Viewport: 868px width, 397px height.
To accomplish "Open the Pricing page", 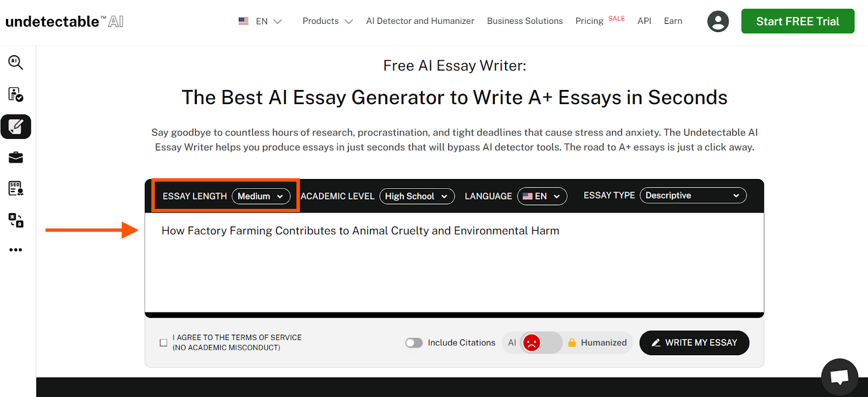I will coord(589,21).
